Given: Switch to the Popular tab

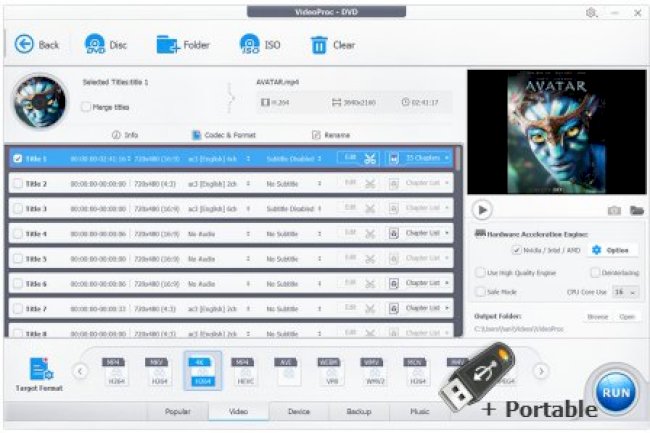Looking at the screenshot, I should 178,411.
